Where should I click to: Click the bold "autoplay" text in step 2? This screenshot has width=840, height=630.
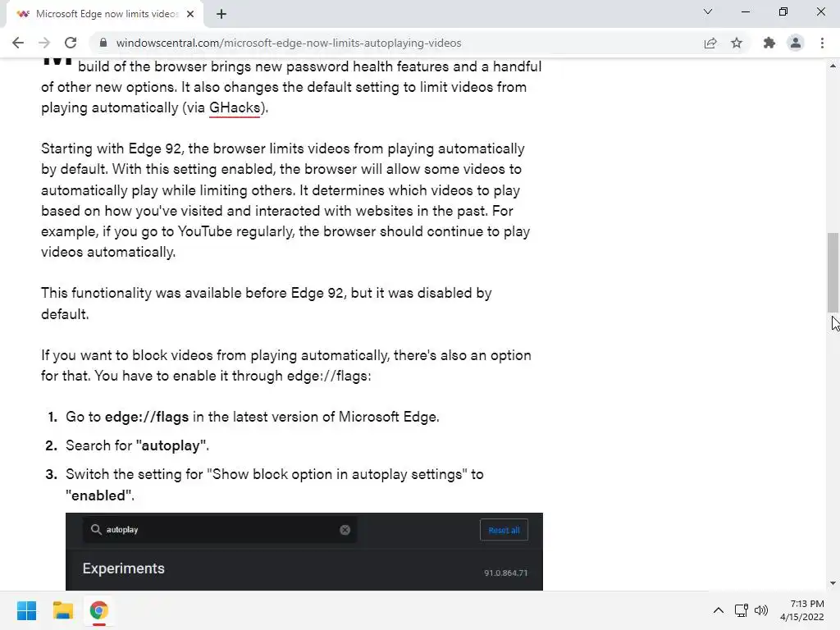pos(171,445)
